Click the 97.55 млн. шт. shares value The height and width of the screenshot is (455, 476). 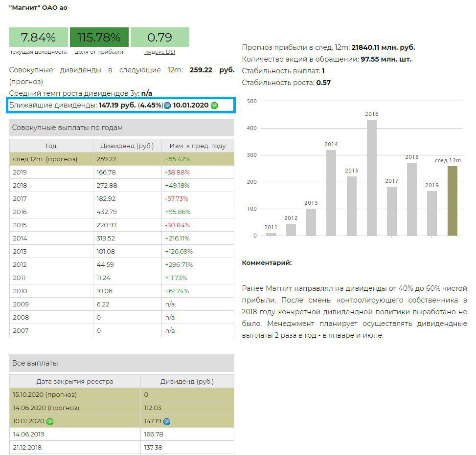pos(386,59)
